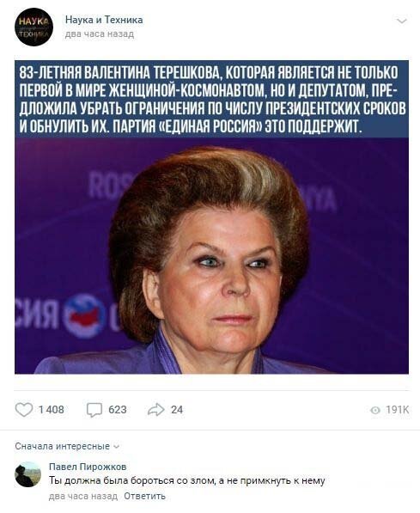This screenshot has width=420, height=513.
Task: Click the small arrow next to Сначала интересные
Action: click(x=117, y=447)
